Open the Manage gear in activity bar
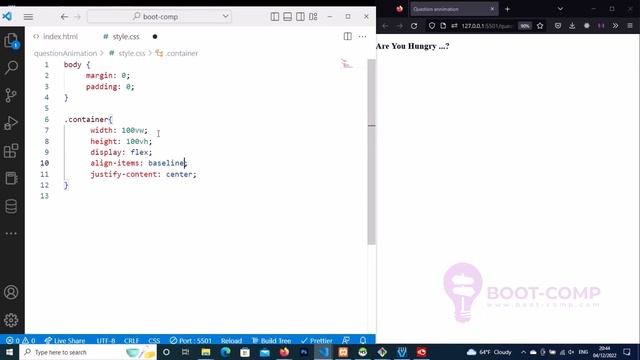This screenshot has width=640, height=360. (x=11, y=320)
